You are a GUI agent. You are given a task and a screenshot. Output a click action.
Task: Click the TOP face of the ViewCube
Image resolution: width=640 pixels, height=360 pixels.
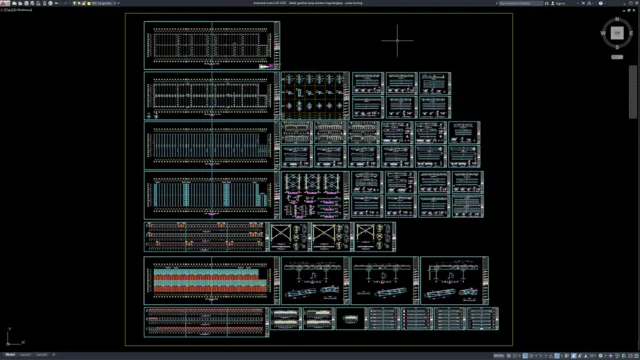tap(617, 33)
